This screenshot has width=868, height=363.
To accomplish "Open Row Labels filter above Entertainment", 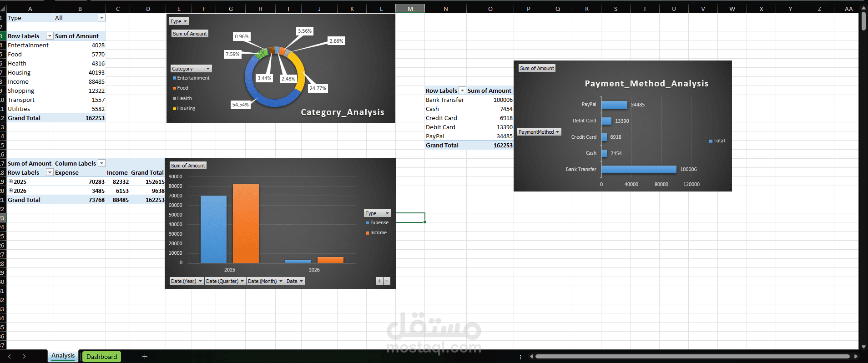I will [50, 36].
